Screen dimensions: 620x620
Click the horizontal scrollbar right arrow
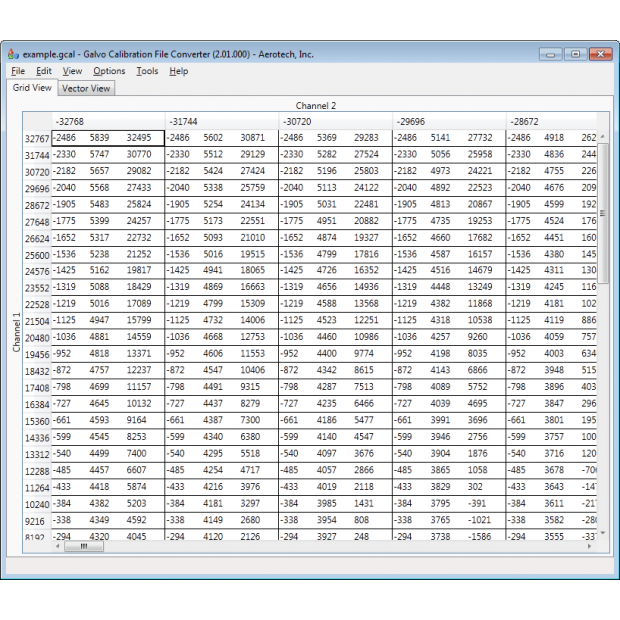coord(590,547)
